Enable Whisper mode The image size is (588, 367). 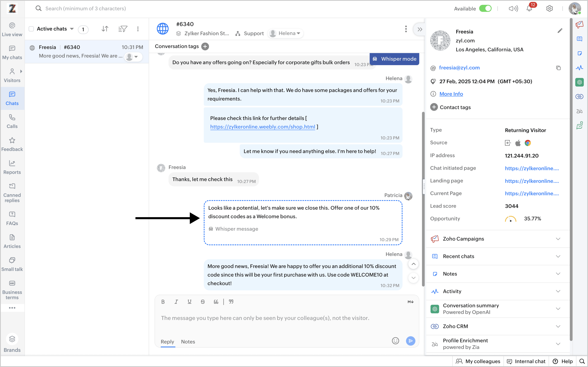point(394,59)
